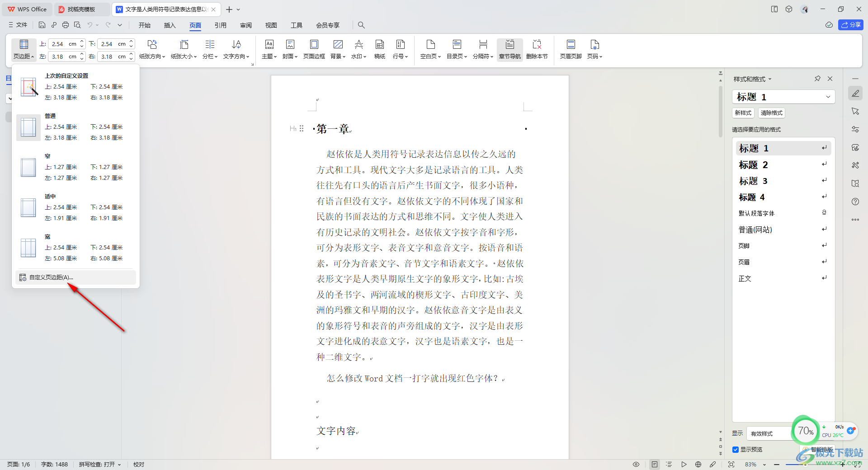
Task: Open the 页码 page number menu
Action: point(594,49)
